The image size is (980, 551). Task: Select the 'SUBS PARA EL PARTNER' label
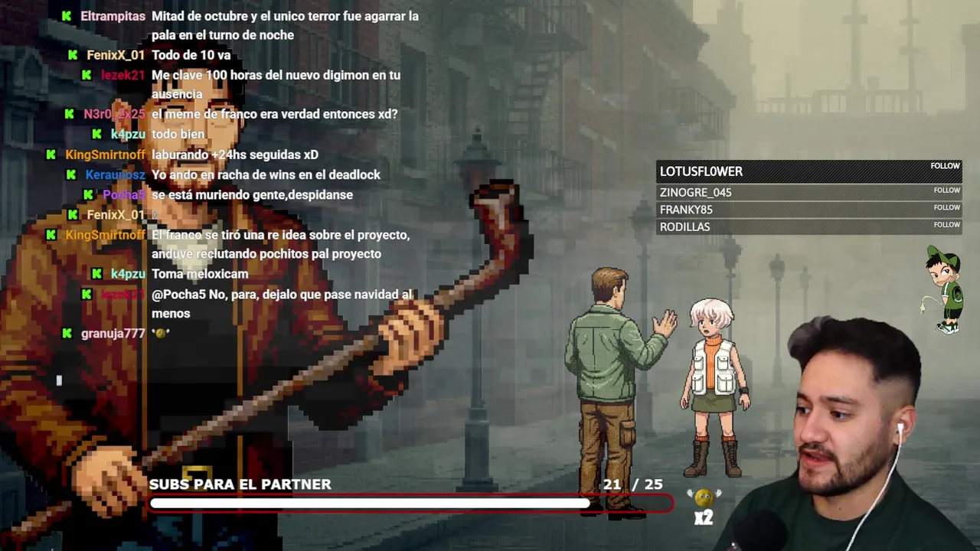pyautogui.click(x=240, y=484)
